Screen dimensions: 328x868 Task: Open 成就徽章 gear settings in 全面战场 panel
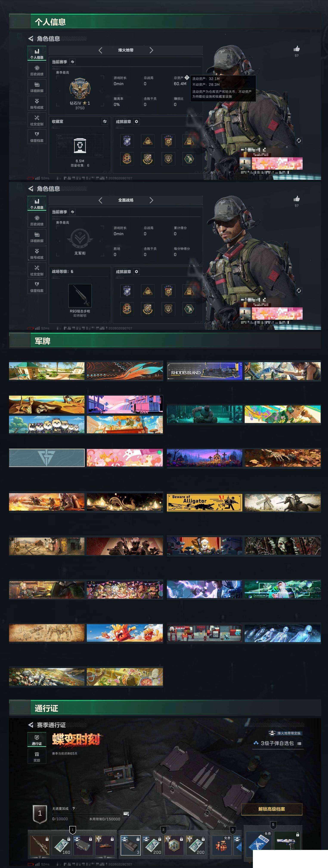[136, 271]
